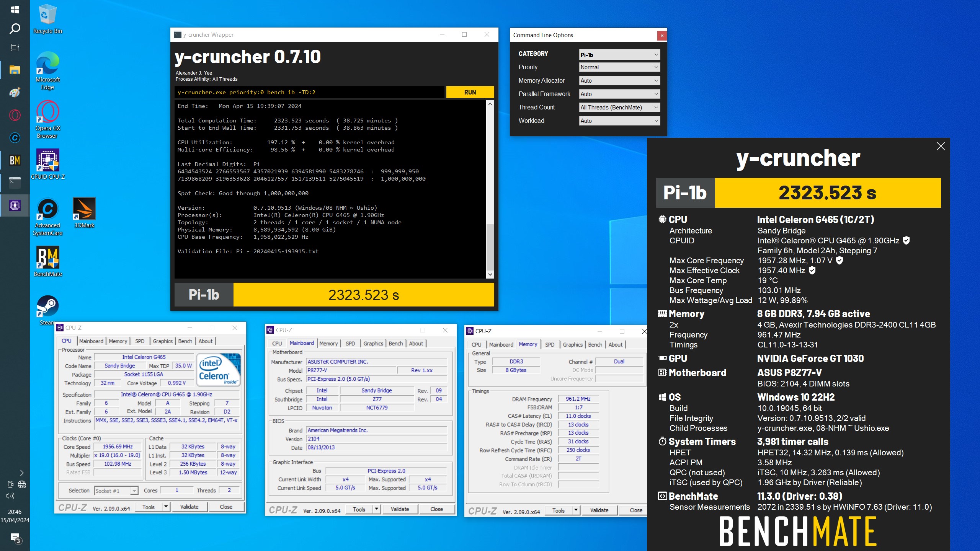The width and height of the screenshot is (980, 551).
Task: Click Validate in middle CPU-Z window
Action: [400, 509]
